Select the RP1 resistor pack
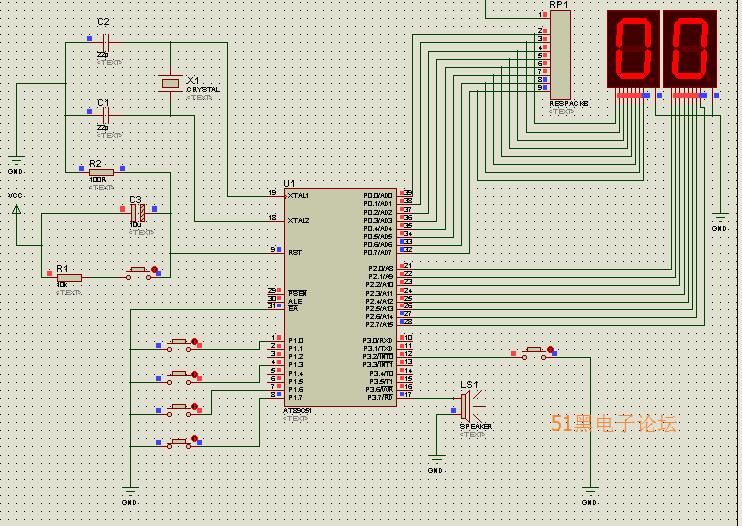 coord(560,54)
